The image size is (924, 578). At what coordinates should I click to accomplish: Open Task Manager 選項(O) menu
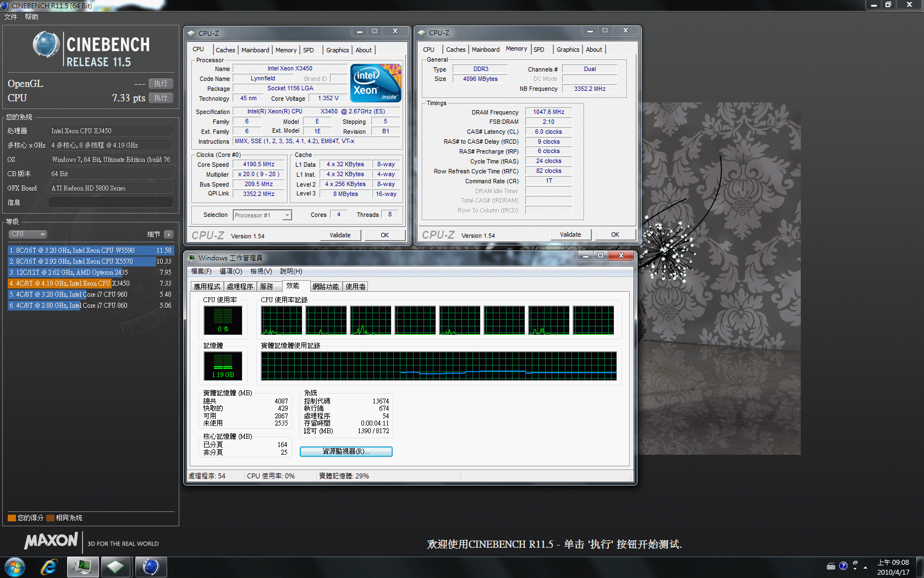[x=231, y=271]
